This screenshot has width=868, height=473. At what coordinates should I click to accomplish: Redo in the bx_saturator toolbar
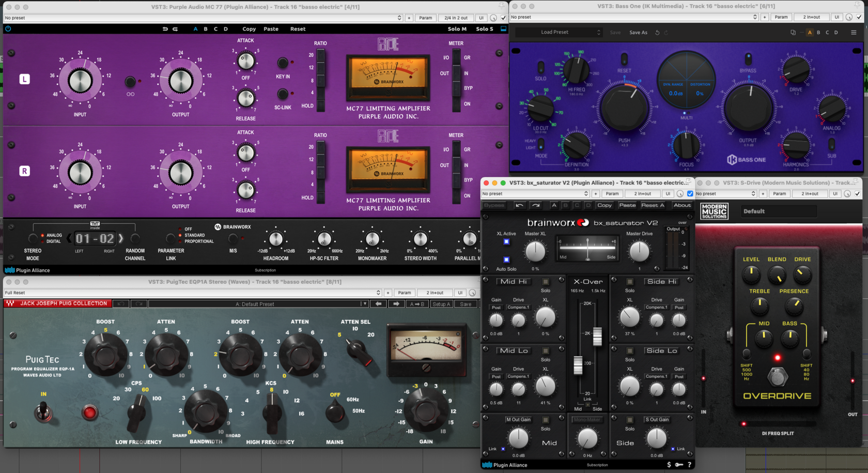pyautogui.click(x=536, y=205)
